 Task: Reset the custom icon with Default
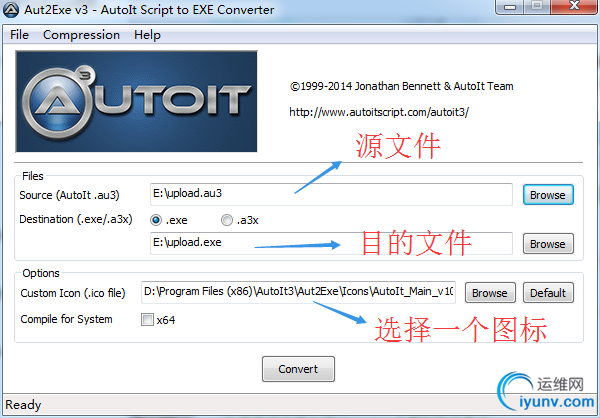(x=548, y=293)
